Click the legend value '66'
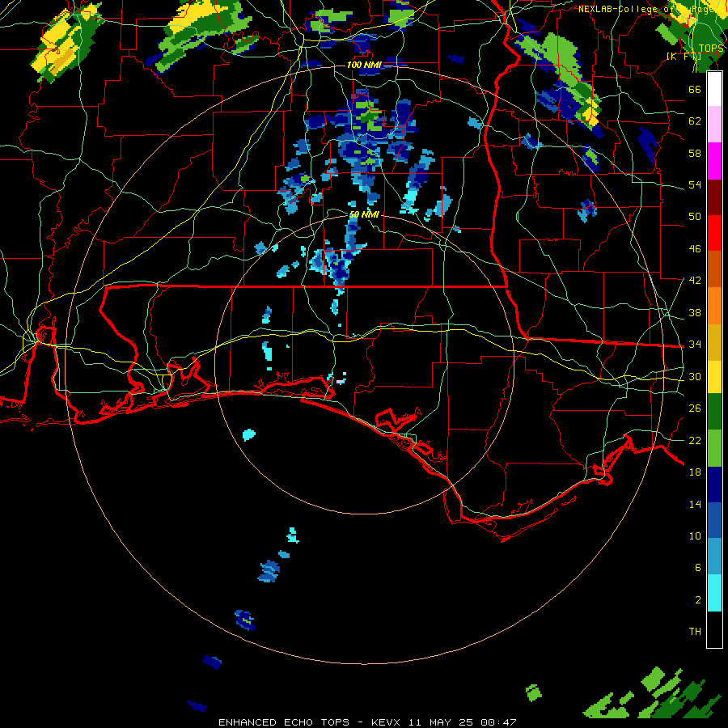 (695, 89)
